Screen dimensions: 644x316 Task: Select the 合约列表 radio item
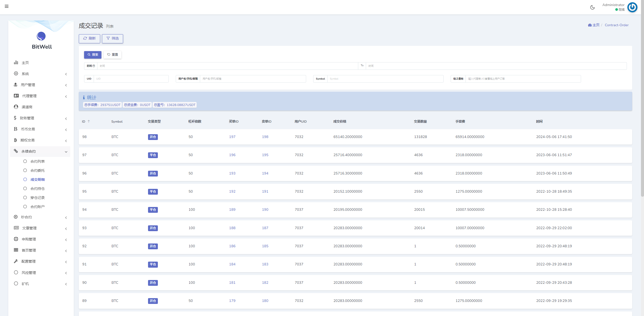tap(25, 161)
